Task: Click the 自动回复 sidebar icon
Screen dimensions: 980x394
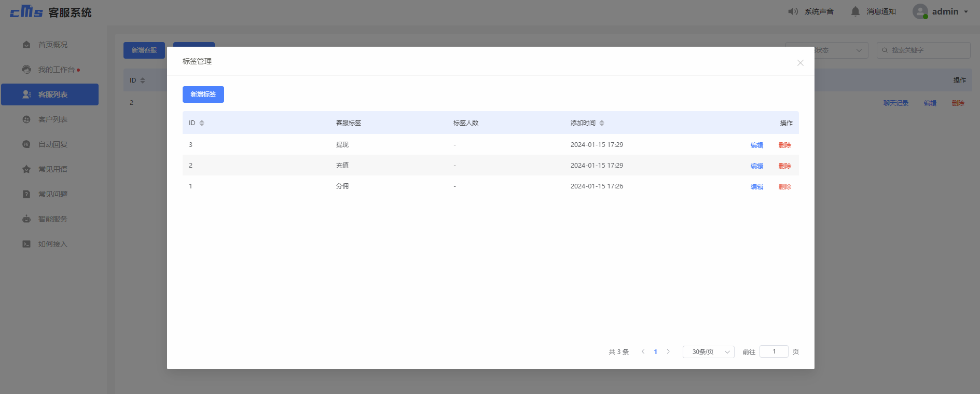Action: (26, 144)
